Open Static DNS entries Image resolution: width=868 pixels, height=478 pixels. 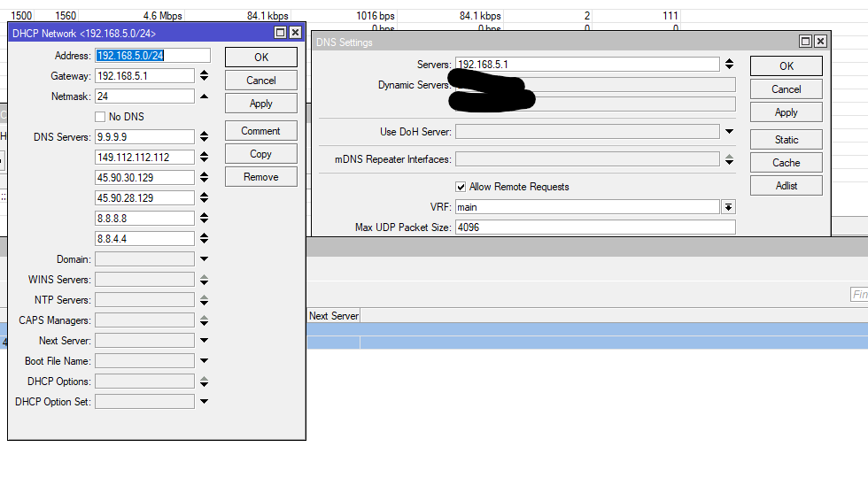tap(787, 140)
